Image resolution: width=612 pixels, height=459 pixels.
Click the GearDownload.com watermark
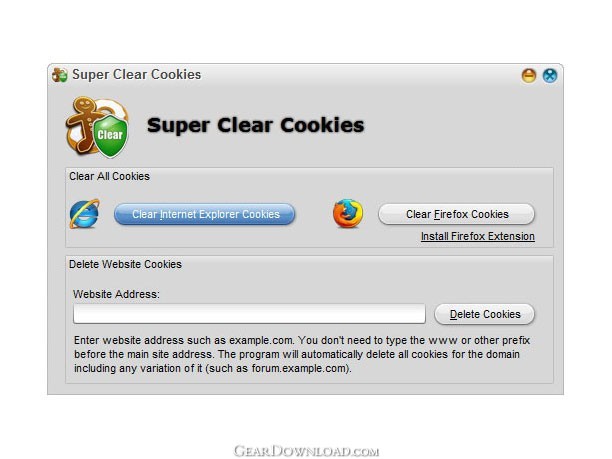306,451
